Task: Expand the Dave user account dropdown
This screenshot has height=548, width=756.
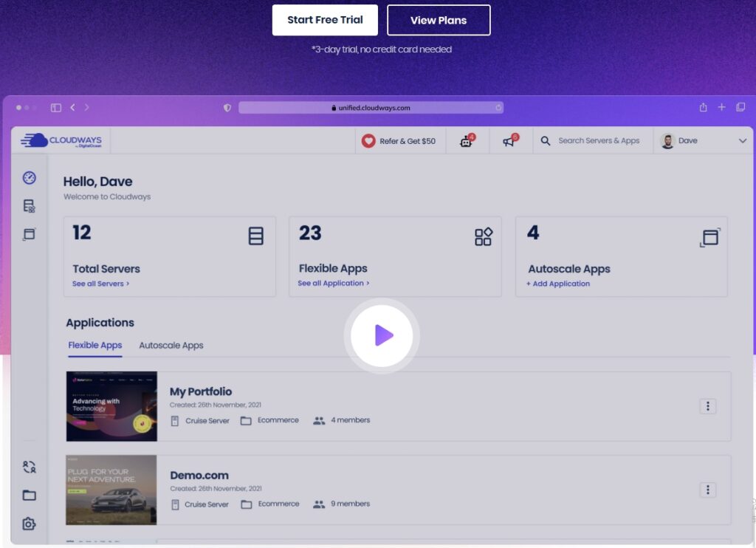Action: [x=742, y=141]
